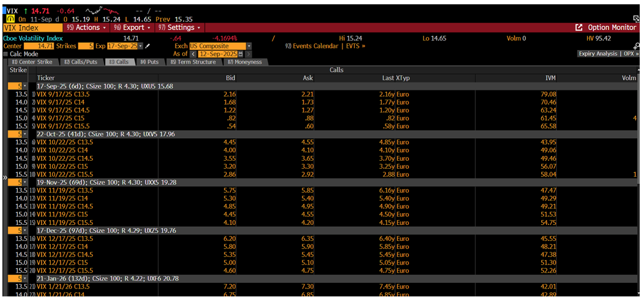Click the window resize icon above Option Monitor
The image size is (644, 297).
(x=636, y=18)
